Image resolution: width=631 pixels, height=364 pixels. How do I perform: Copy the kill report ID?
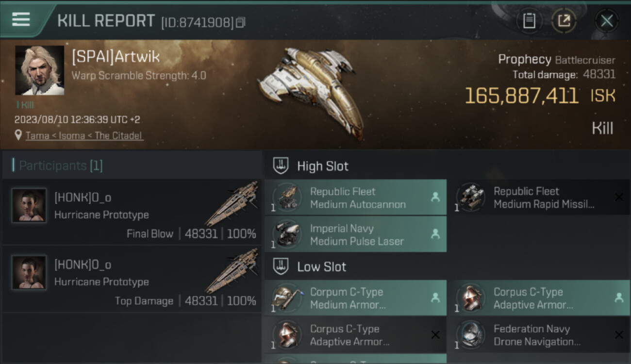coord(241,22)
